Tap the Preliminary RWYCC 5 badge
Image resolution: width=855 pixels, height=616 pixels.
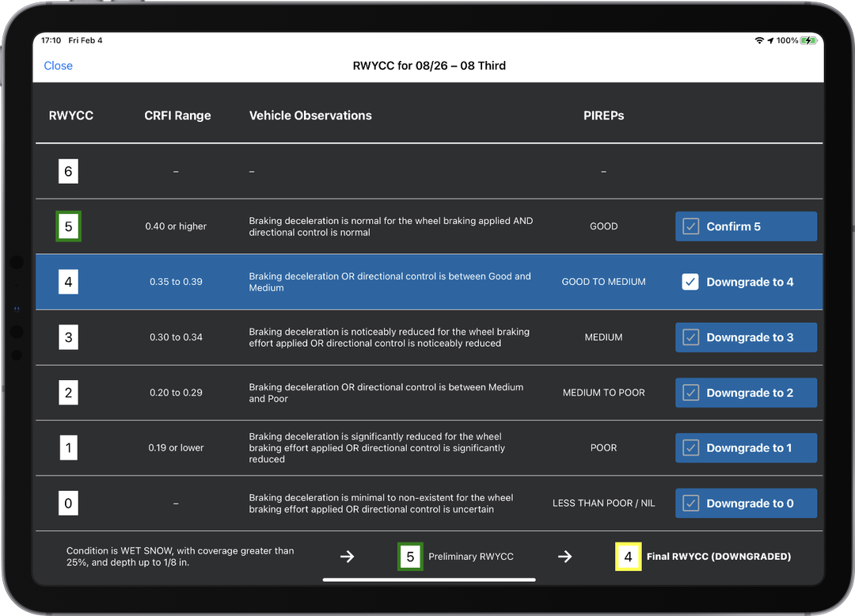tap(410, 557)
